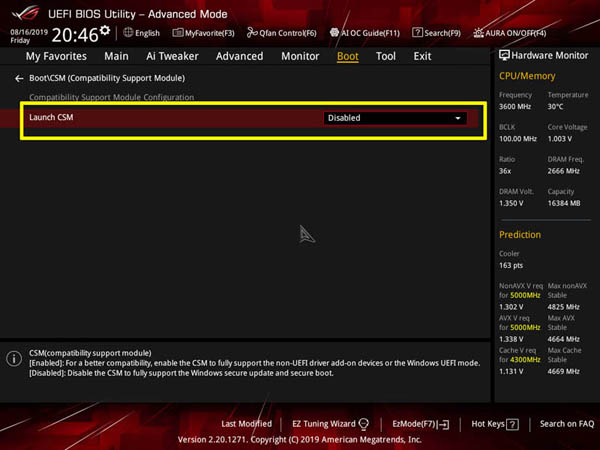Open clock settings gear icon

[x=105, y=30]
